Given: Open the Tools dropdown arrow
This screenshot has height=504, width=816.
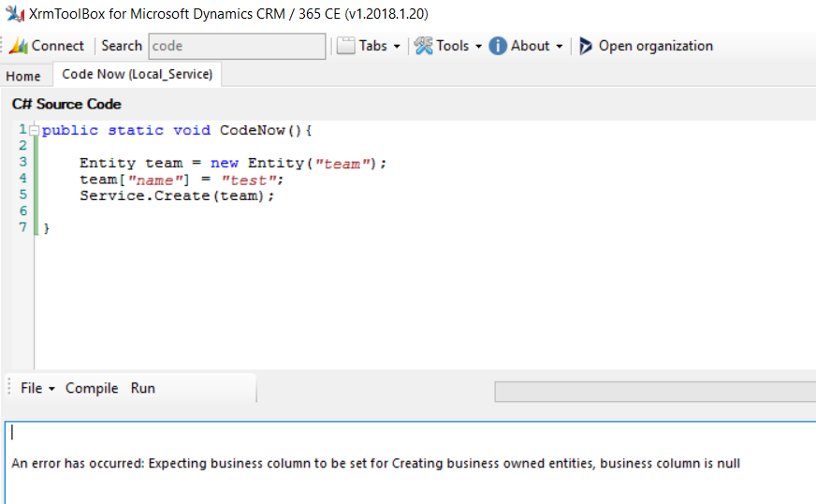Looking at the screenshot, I should coord(478,47).
